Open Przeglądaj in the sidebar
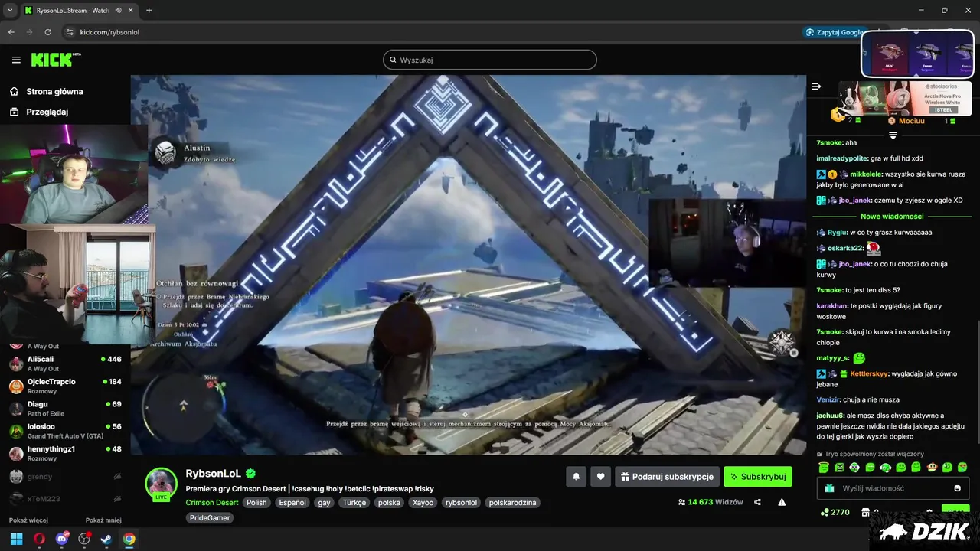This screenshot has width=980, height=551. point(39,112)
